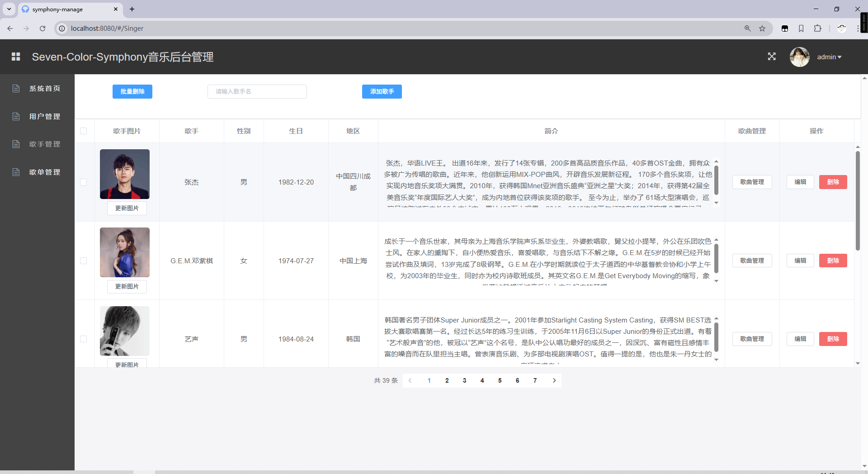Select pagination page 1
Screen dimensions: 868x474
[x=429, y=380]
